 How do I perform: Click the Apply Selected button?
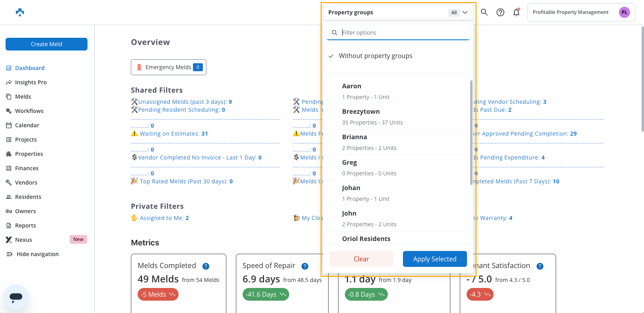pyautogui.click(x=435, y=259)
